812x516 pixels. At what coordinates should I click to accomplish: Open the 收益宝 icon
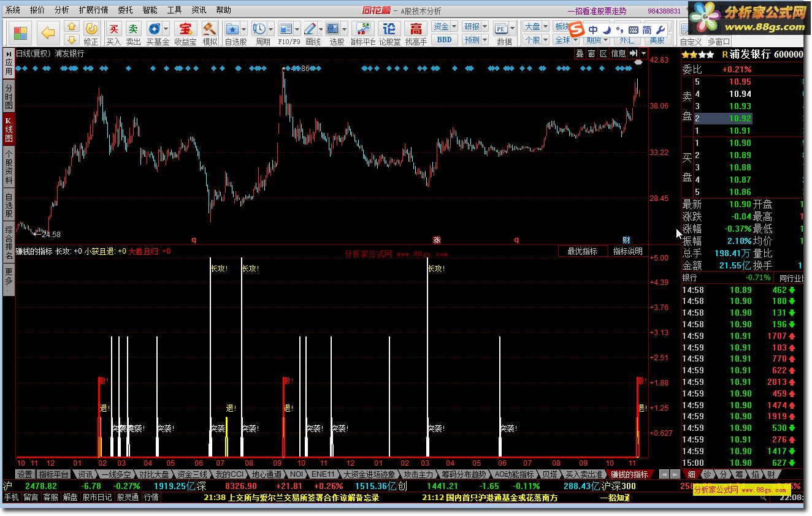(185, 29)
